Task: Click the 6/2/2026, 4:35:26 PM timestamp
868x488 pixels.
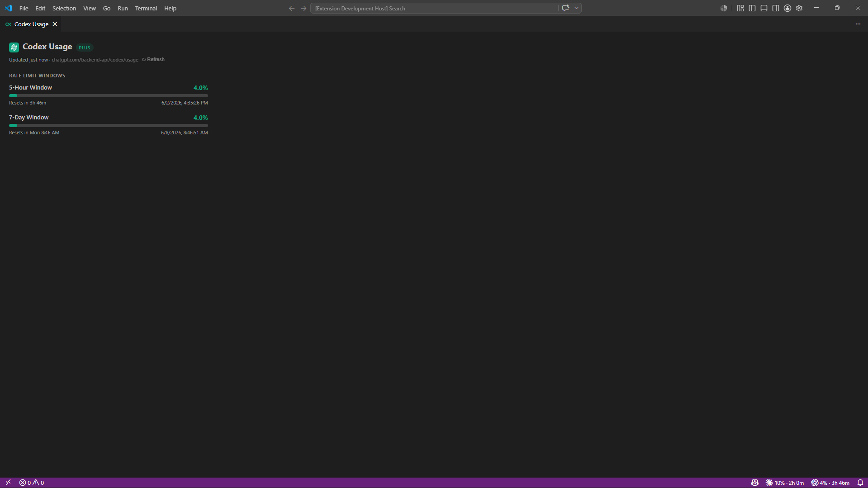Action: tap(185, 103)
